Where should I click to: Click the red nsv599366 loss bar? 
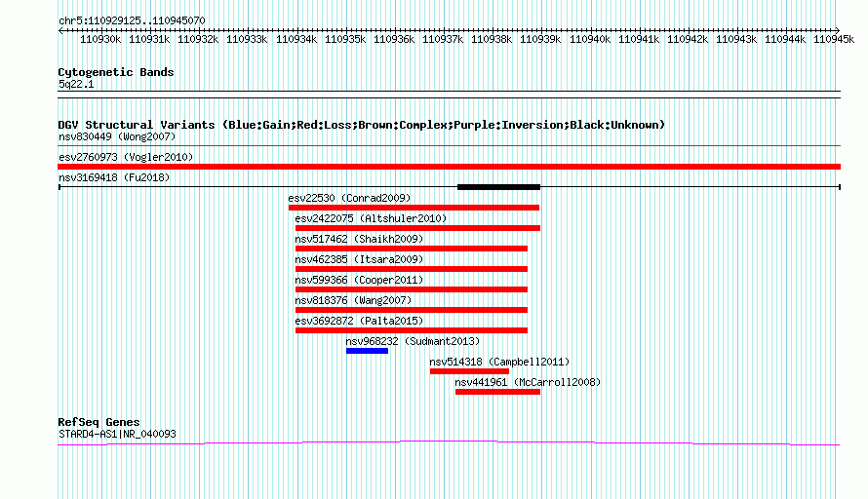(x=412, y=289)
